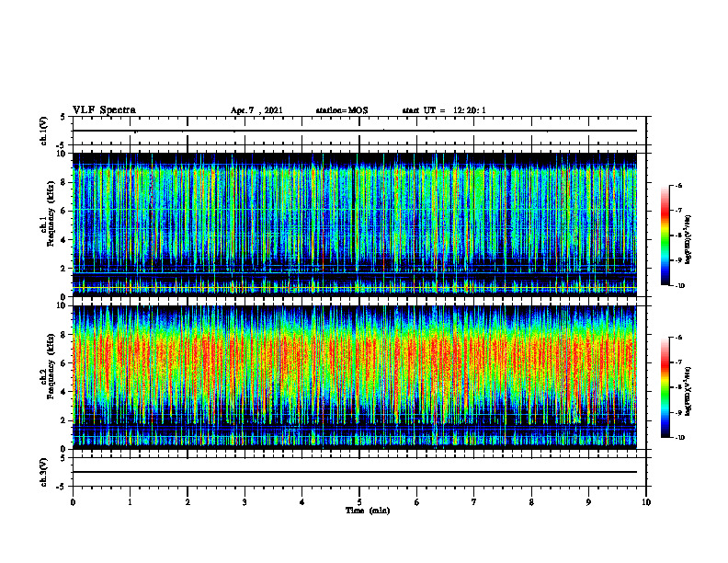Click the "-7" value on the upper color scale
728x563 pixels.
point(678,211)
